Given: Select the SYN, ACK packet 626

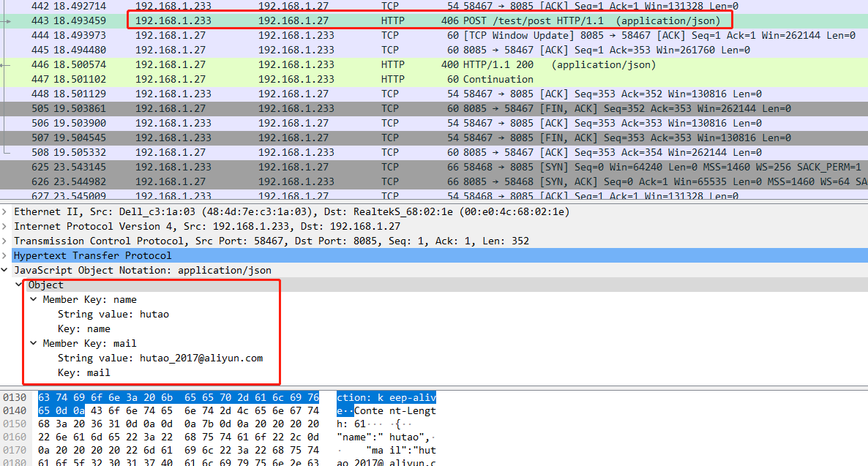Looking at the screenshot, I should (x=293, y=181).
